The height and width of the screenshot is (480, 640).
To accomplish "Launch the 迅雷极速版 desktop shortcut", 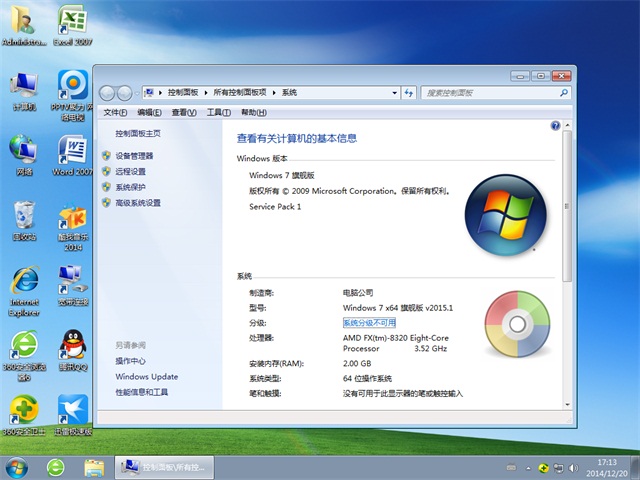I will click(73, 415).
